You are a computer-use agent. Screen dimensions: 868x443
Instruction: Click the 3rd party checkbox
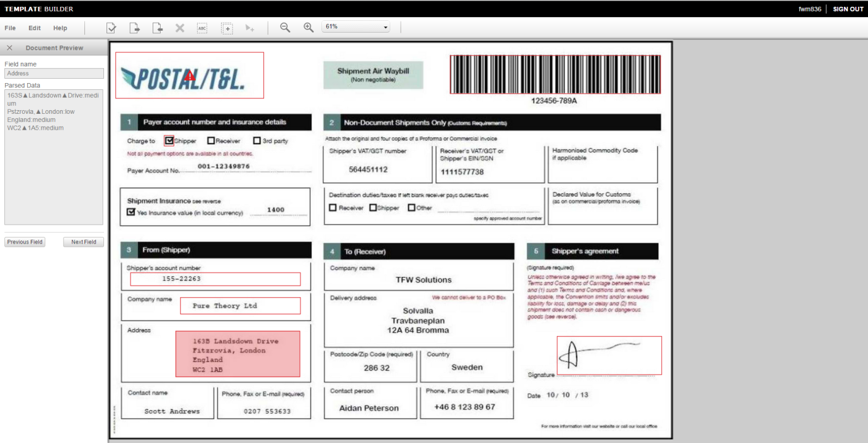point(257,141)
